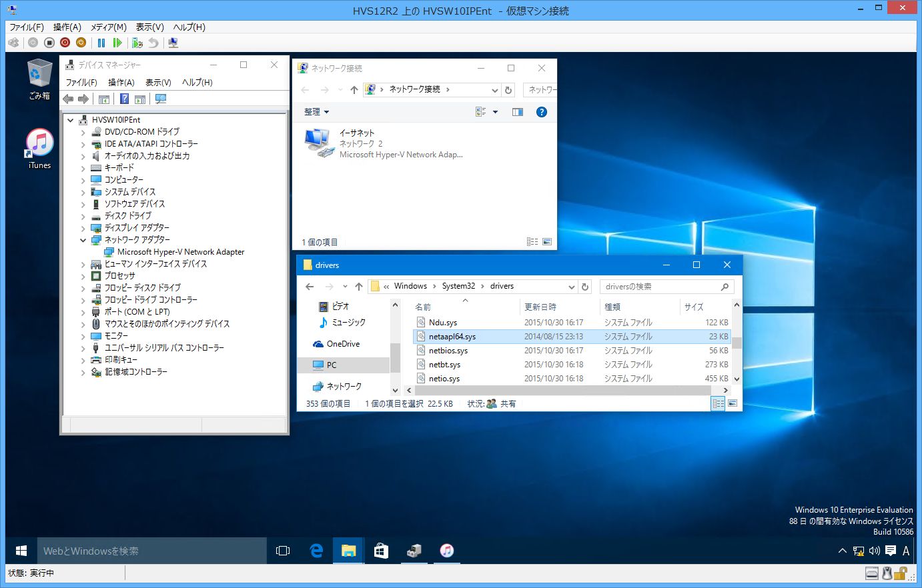This screenshot has width=922, height=588.
Task: Click the show/hide console tree icon in Device Manager
Action: click(104, 99)
